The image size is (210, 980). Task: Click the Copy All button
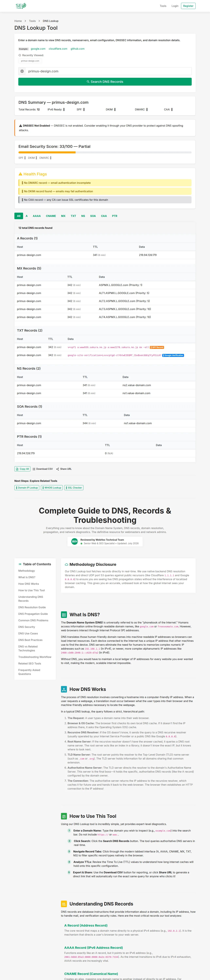tap(22, 469)
